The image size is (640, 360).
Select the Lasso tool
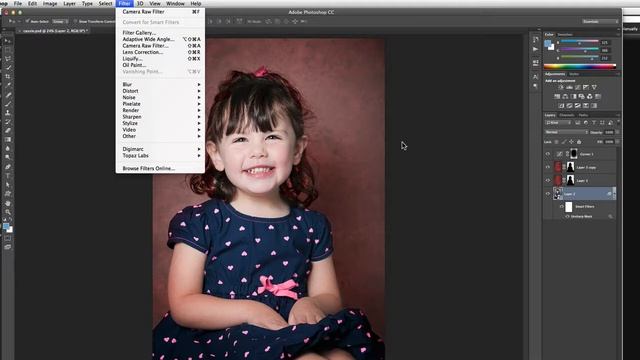coord(8,59)
